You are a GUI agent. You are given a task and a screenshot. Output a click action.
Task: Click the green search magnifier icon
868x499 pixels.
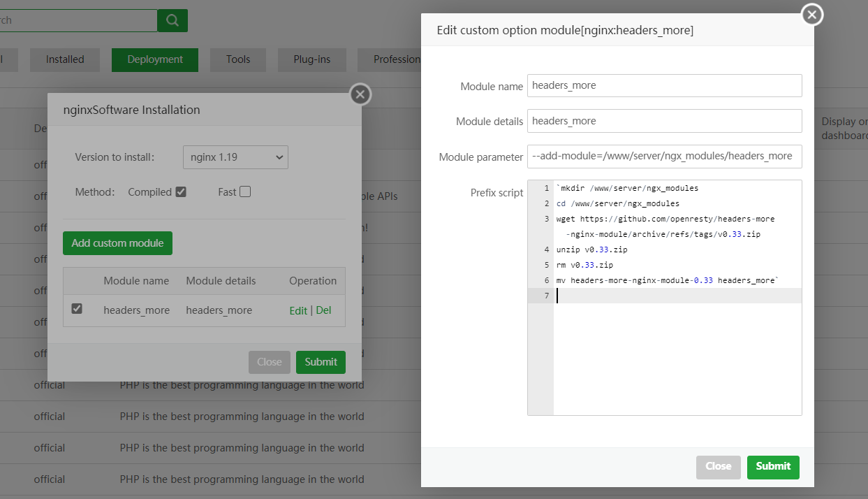172,20
